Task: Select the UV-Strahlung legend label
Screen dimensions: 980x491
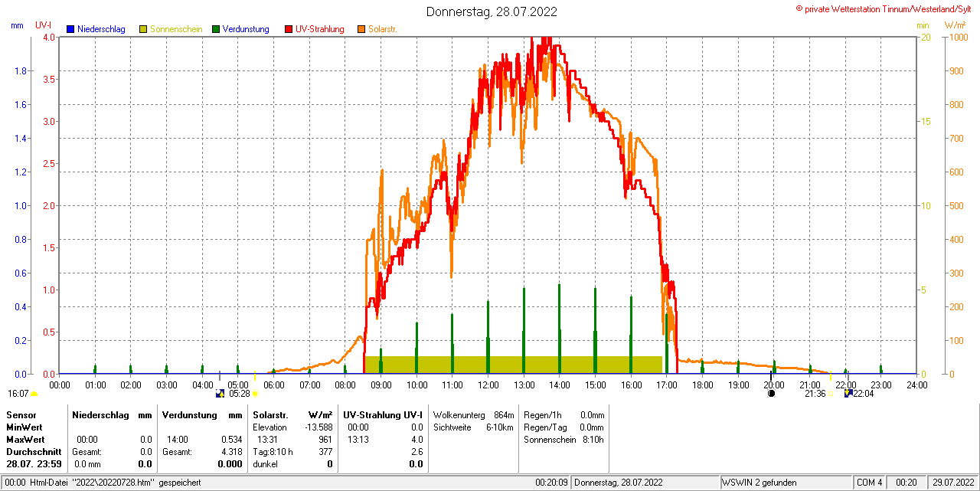Action: pyautogui.click(x=321, y=29)
